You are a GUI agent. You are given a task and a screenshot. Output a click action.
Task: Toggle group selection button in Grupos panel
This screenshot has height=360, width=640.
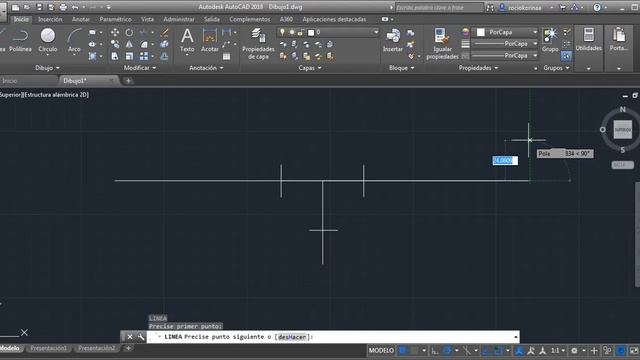pyautogui.click(x=566, y=56)
